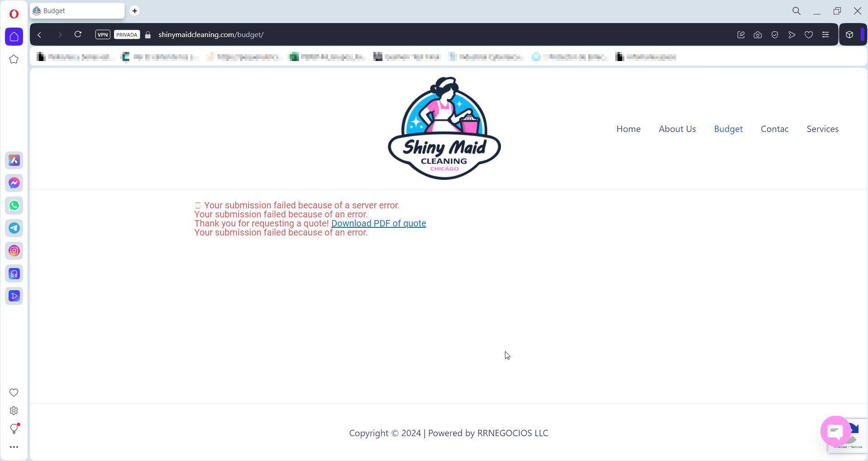868x461 pixels.
Task: Open the Budget menu item
Action: click(x=728, y=129)
